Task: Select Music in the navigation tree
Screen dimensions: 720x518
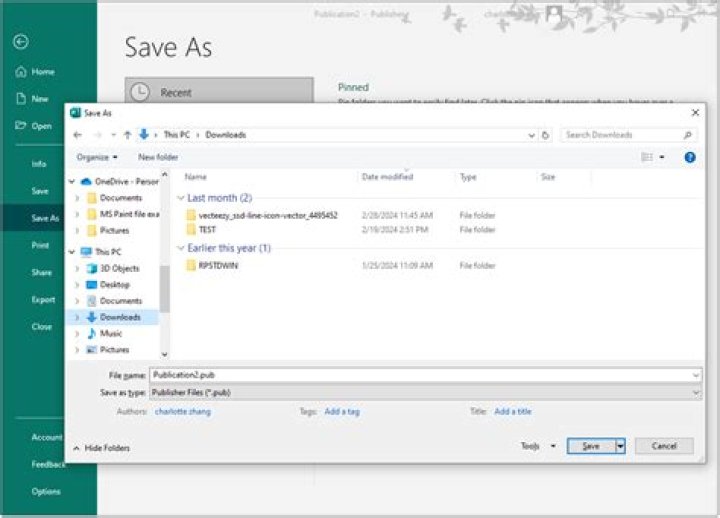Action: pyautogui.click(x=111, y=333)
